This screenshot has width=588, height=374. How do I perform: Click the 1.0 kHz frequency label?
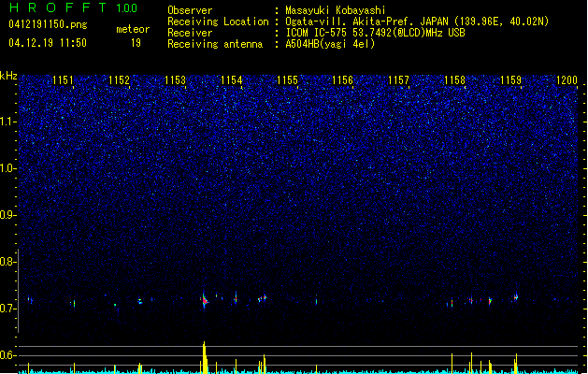click(7, 168)
